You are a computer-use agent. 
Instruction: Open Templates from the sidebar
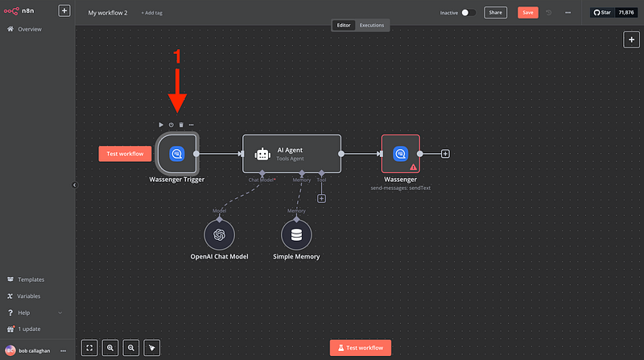tap(32, 279)
